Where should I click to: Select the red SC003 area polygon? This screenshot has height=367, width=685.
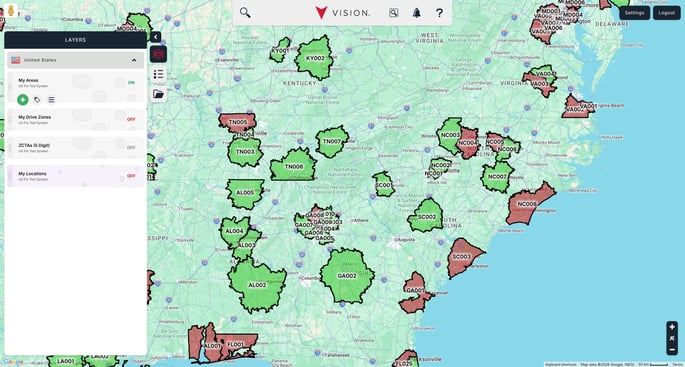[461, 257]
